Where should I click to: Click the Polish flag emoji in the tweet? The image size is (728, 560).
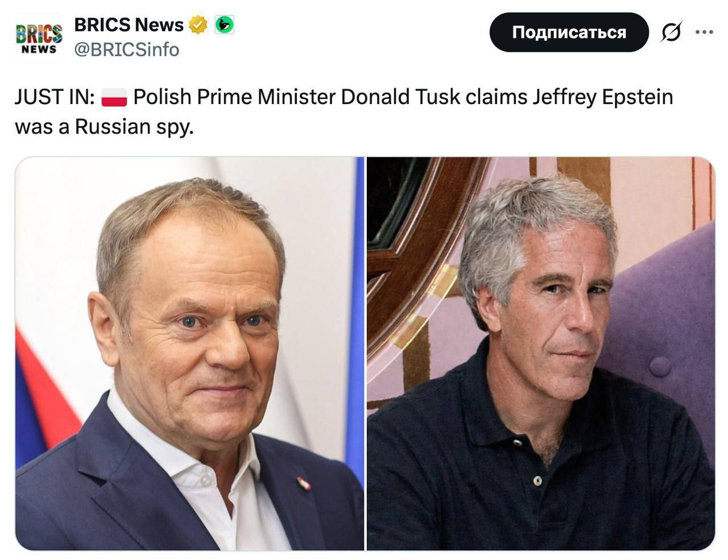[x=114, y=98]
